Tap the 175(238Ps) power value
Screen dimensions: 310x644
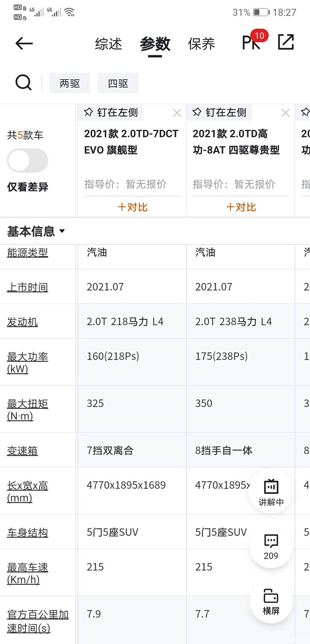(x=221, y=356)
